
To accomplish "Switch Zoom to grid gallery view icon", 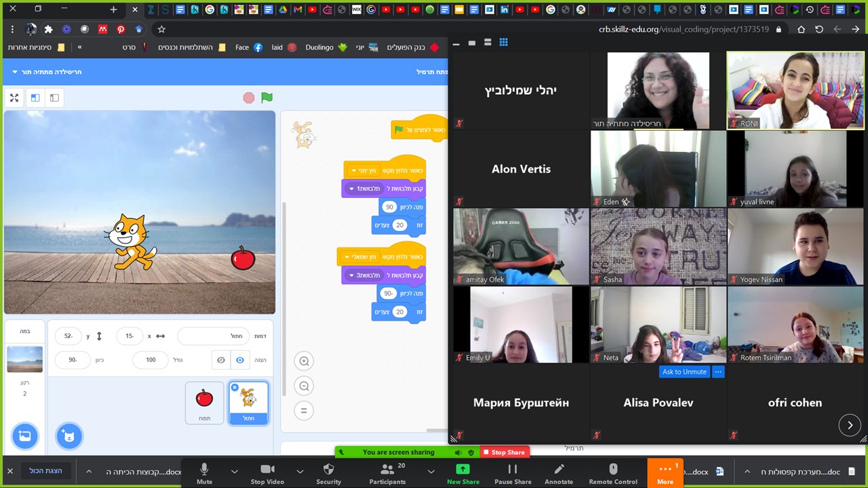I will tap(503, 42).
